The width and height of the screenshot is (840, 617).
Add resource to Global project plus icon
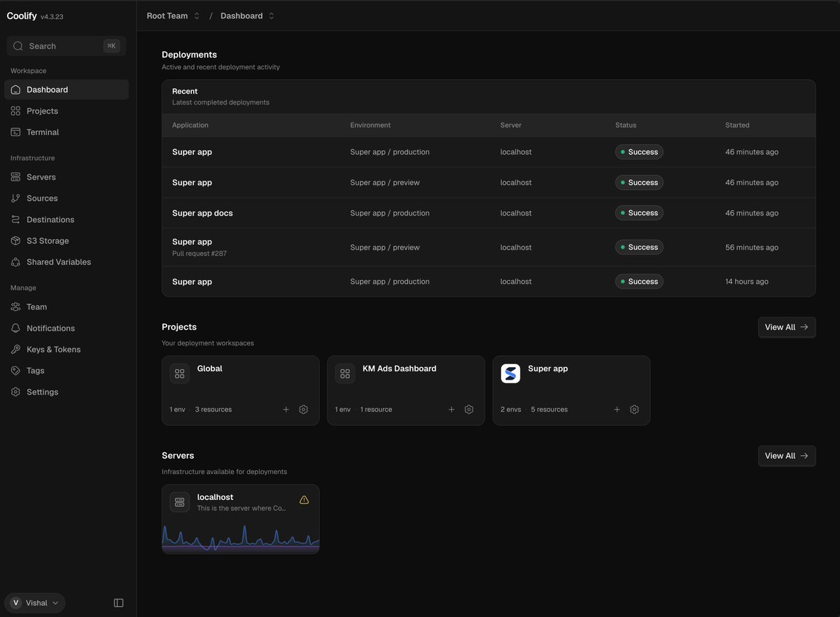286,410
